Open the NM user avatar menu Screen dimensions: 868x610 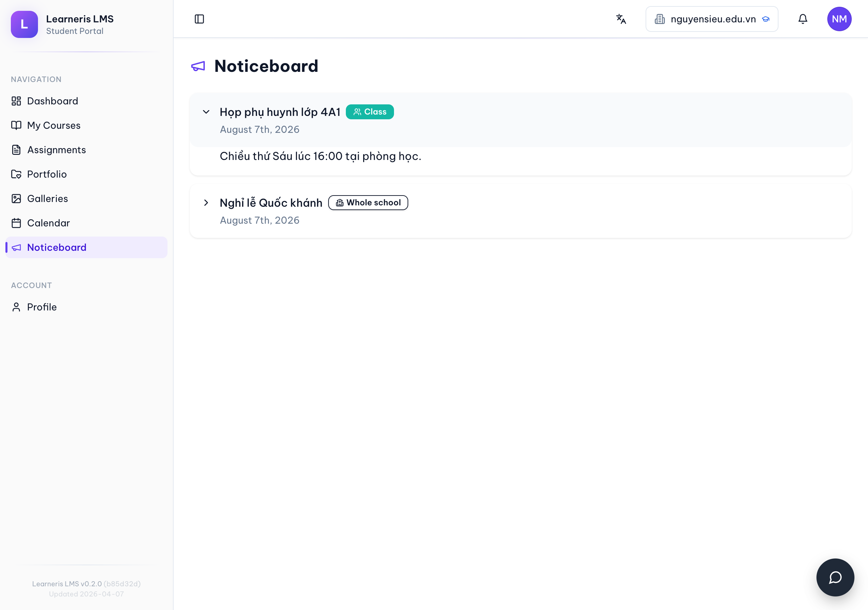(x=839, y=19)
